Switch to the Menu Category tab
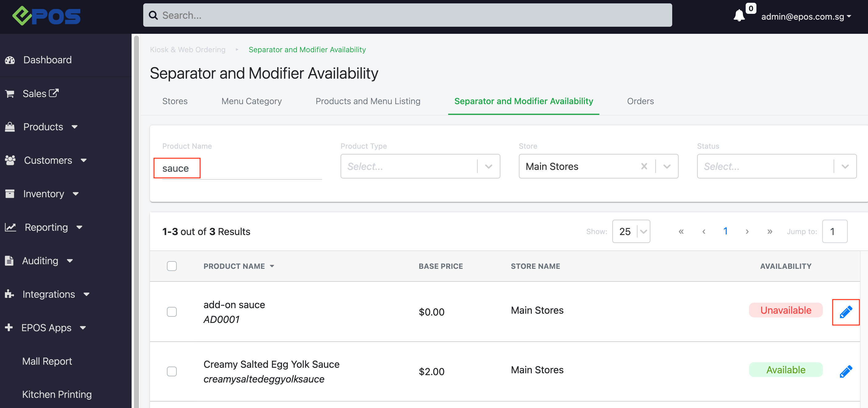 click(x=251, y=101)
